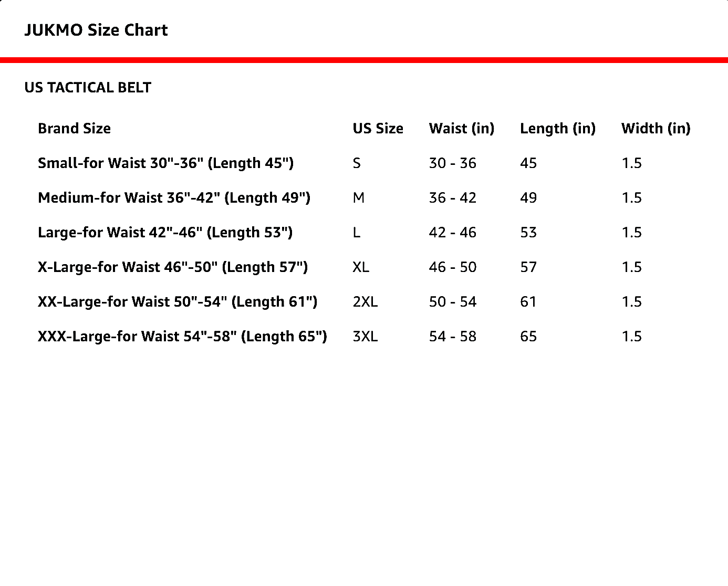The width and height of the screenshot is (728, 586).
Task: Click the X-Large-for Waist 46"-50" row label
Action: coord(173,267)
